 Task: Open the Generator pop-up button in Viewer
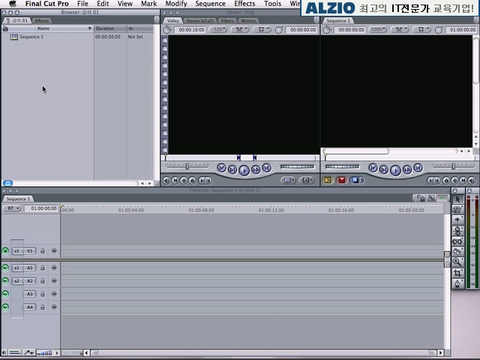click(306, 180)
